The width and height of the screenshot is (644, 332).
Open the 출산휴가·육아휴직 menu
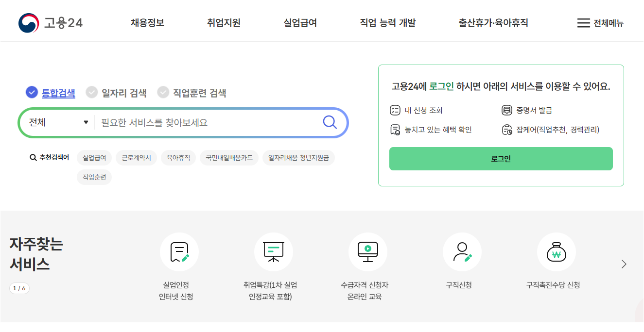(493, 23)
